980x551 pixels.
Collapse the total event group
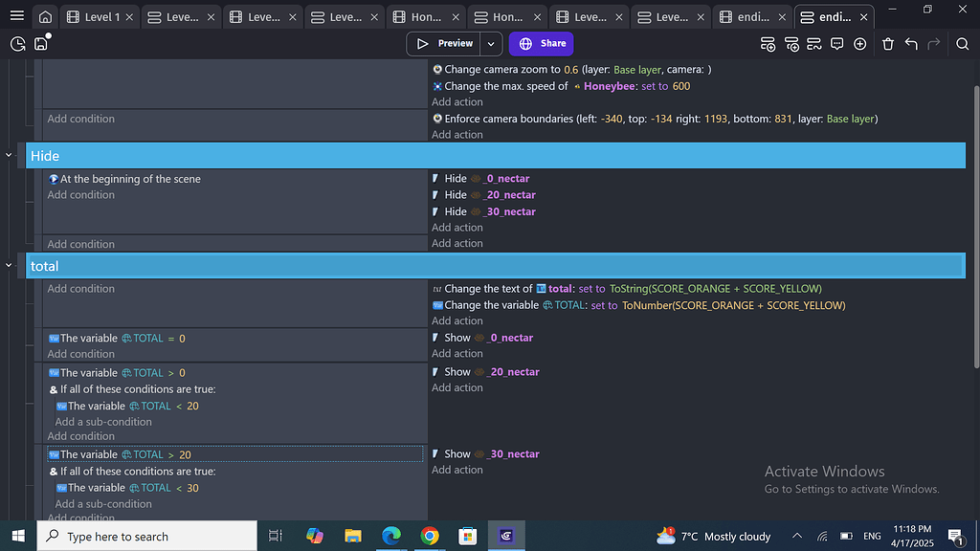tap(9, 265)
